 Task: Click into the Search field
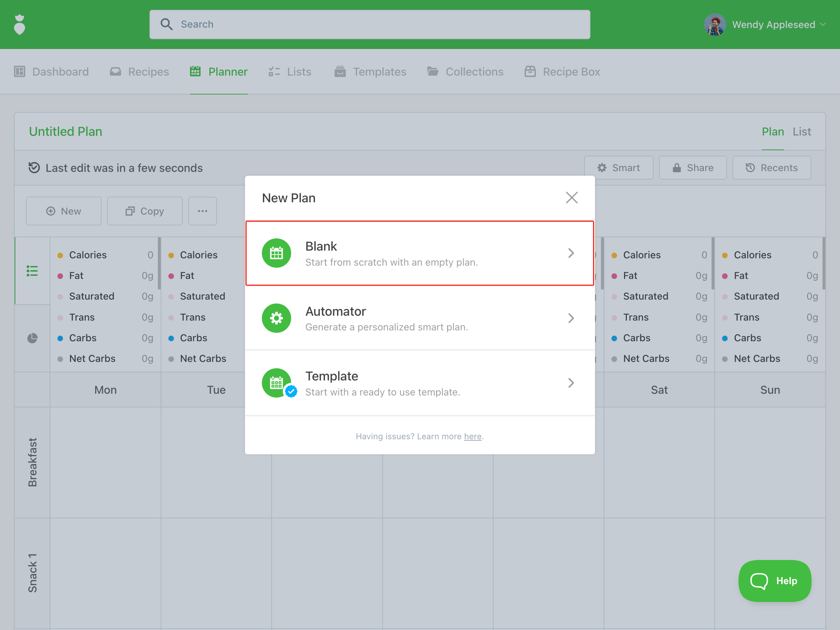370,24
